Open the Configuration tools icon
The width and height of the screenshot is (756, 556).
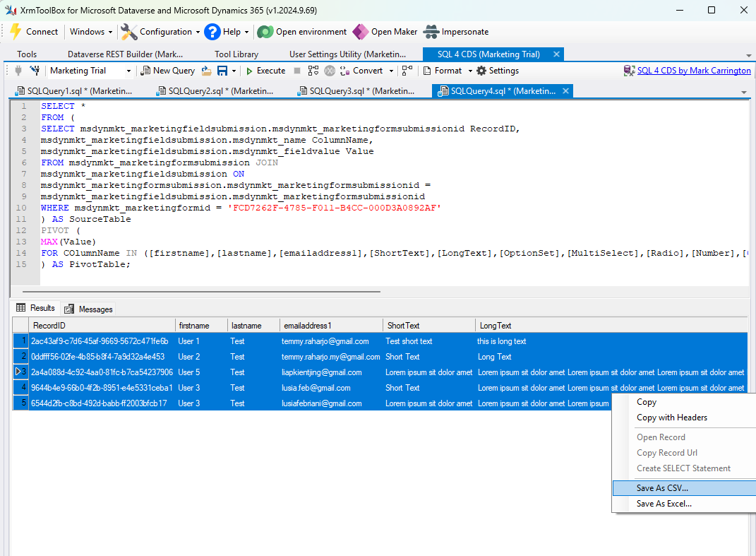point(128,32)
